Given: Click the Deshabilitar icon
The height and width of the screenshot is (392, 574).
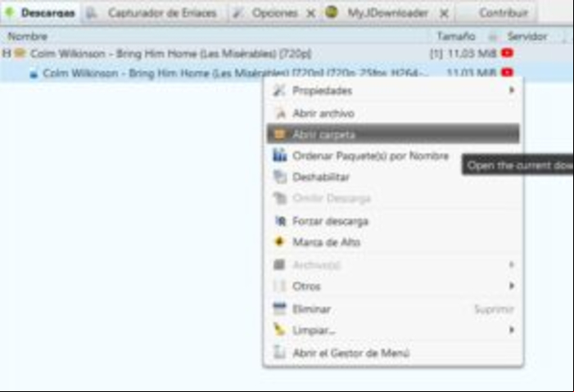Looking at the screenshot, I should [280, 177].
